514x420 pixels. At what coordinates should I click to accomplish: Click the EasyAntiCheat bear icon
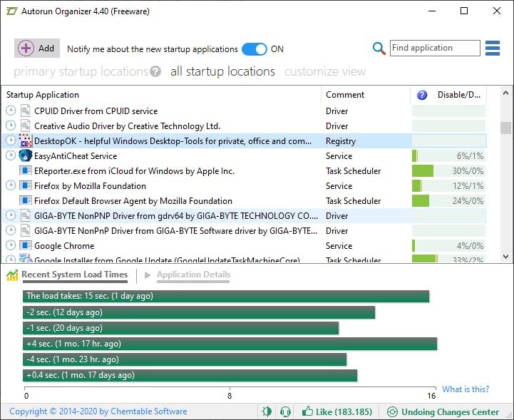click(x=26, y=155)
